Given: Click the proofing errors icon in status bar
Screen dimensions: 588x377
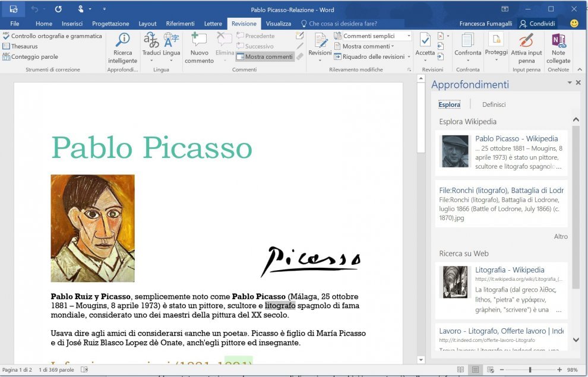Looking at the screenshot, I should pos(84,369).
